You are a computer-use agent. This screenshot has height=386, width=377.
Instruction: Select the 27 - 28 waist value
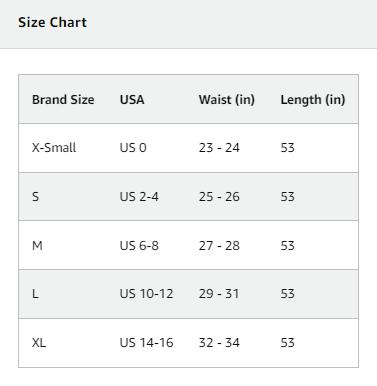coord(219,246)
